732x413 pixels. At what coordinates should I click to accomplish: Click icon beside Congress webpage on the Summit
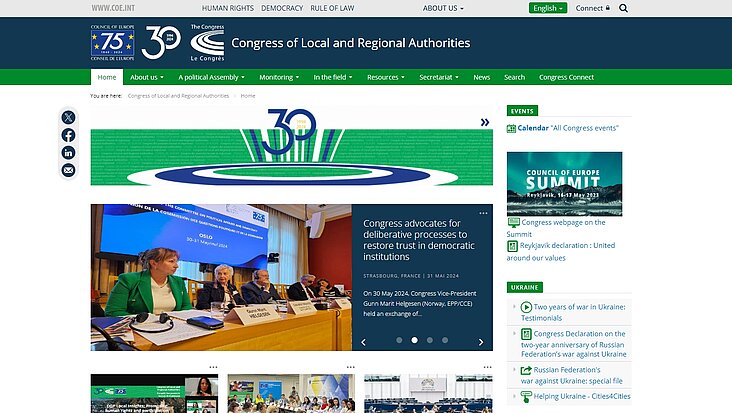[514, 223]
